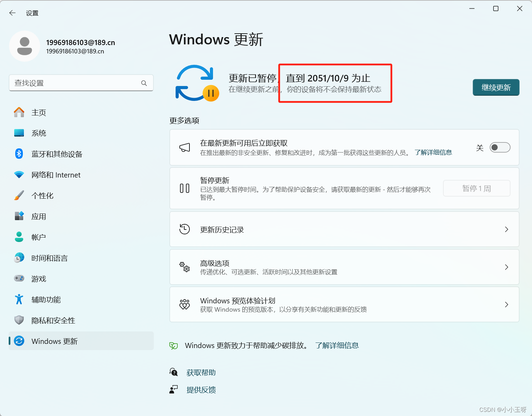The image size is (532, 416).
Task: Expand the Windows 预览体验计划 chevron
Action: [506, 304]
